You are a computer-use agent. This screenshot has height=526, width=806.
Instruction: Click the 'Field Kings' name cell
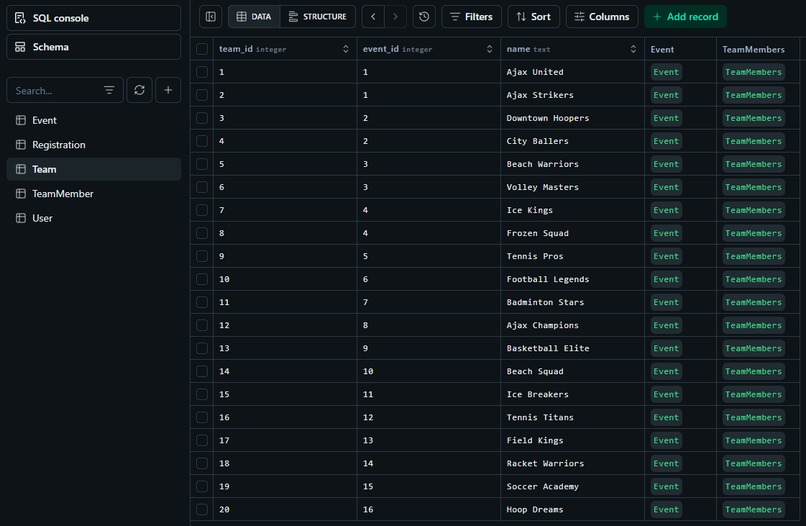pos(573,441)
